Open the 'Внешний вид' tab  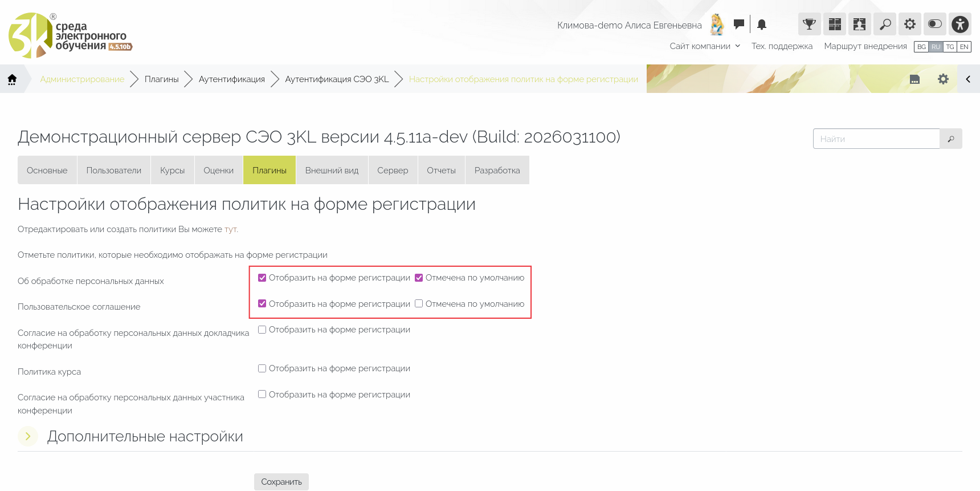point(332,171)
